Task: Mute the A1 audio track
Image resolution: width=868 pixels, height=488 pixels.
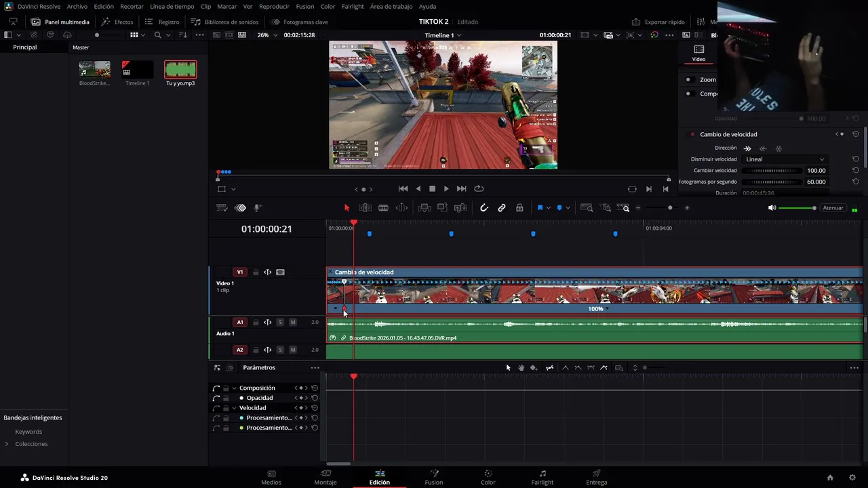Action: (293, 323)
